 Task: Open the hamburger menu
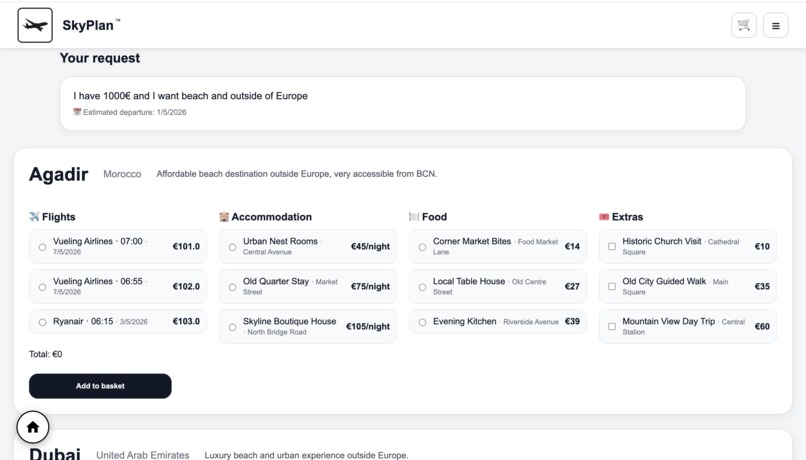[776, 25]
